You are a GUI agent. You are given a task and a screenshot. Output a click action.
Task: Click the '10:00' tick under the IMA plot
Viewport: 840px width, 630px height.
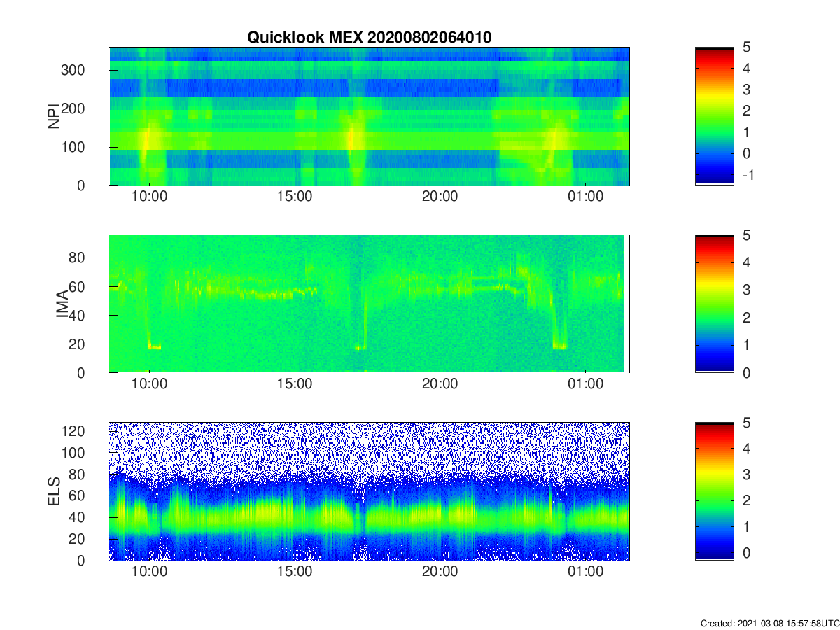pos(149,384)
